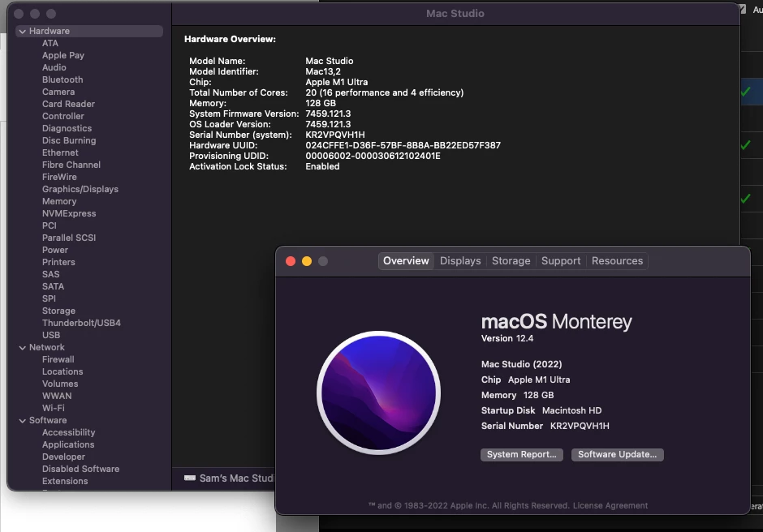The image size is (763, 532).
Task: Collapse the Hardware section in sidebar
Action: pos(23,31)
